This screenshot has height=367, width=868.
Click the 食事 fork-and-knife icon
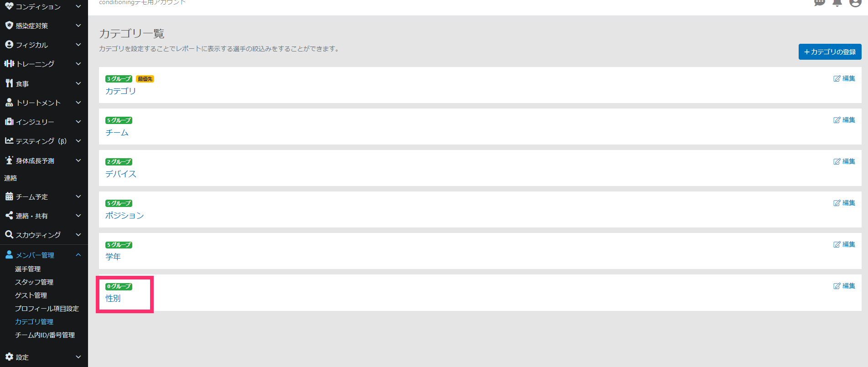click(9, 83)
